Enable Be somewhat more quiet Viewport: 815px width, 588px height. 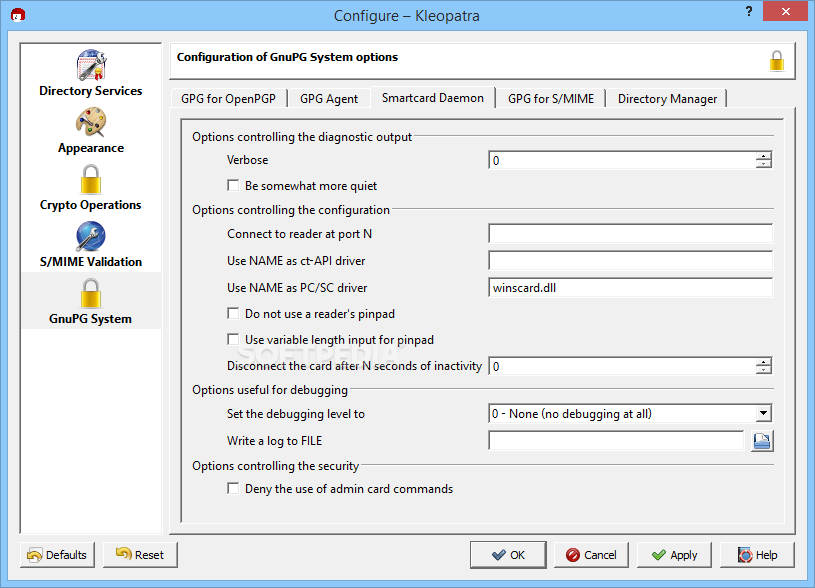[233, 186]
